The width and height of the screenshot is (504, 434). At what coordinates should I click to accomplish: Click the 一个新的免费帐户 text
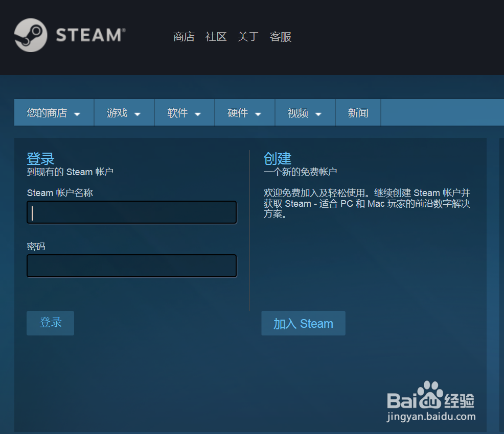click(300, 172)
